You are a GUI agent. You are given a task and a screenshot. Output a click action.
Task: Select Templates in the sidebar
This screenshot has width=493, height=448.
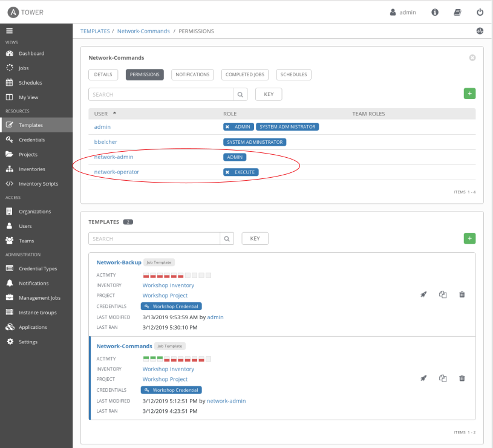[36, 125]
